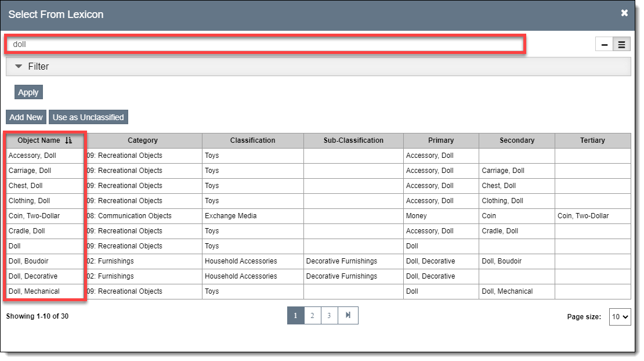Screen dimensions: 644x361
Task: Click the 'Money' primary cell
Action: click(416, 216)
